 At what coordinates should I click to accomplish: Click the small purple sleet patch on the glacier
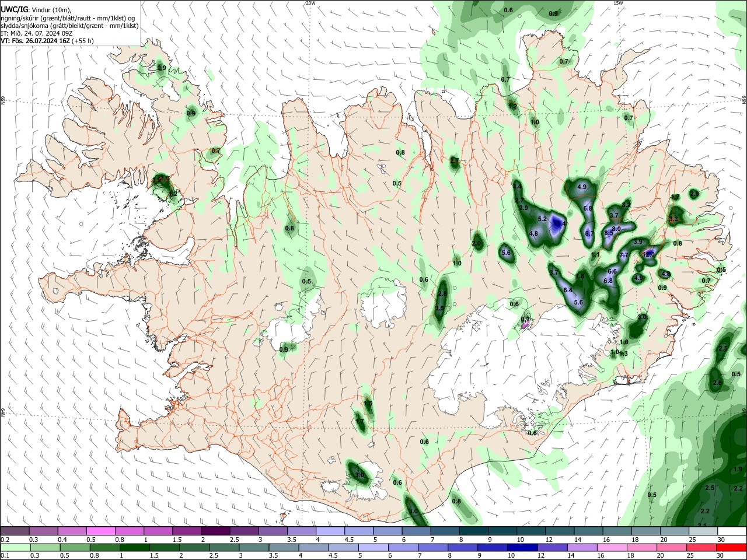point(525,325)
